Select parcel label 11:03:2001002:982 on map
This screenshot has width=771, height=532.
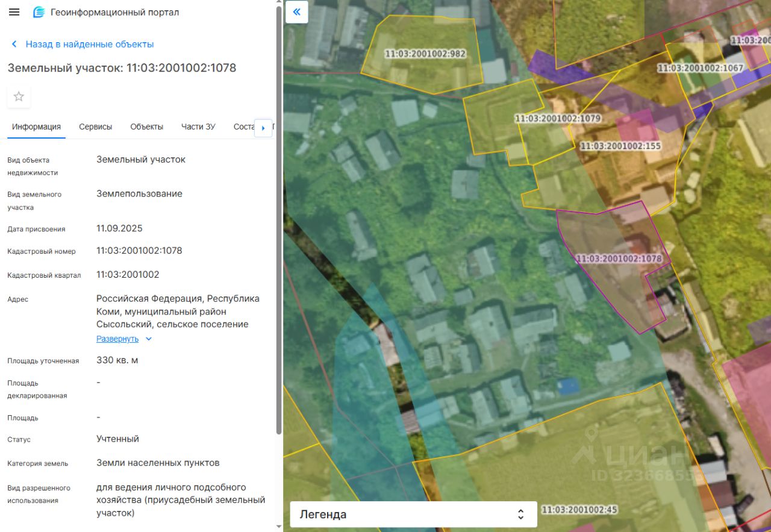pyautogui.click(x=425, y=54)
